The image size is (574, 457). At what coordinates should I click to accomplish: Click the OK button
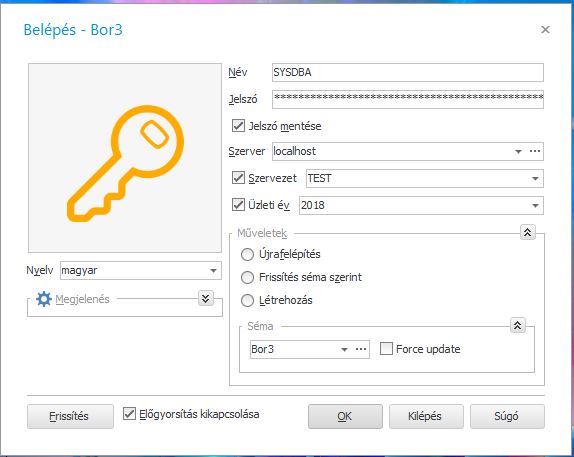345,416
